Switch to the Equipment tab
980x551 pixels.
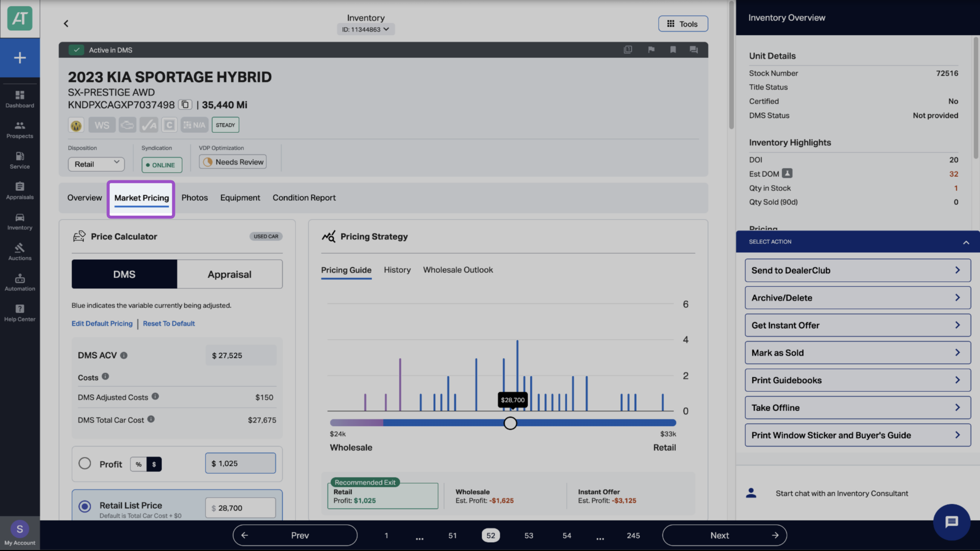click(x=240, y=198)
